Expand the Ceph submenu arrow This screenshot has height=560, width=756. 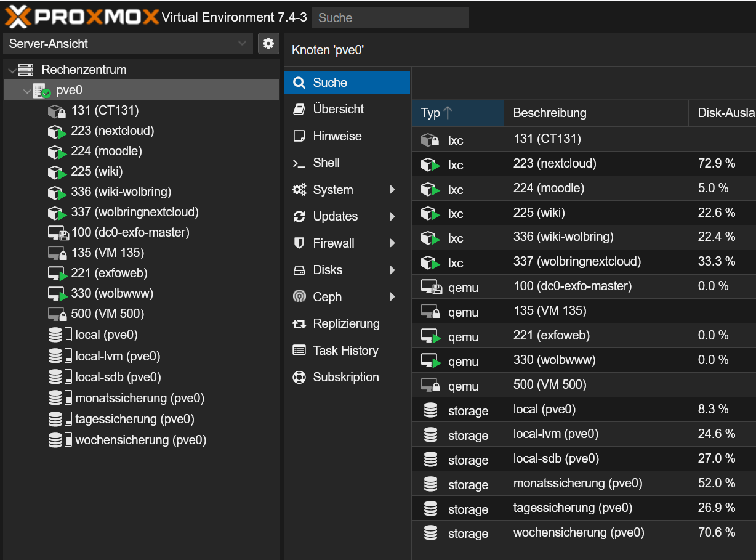tap(392, 297)
